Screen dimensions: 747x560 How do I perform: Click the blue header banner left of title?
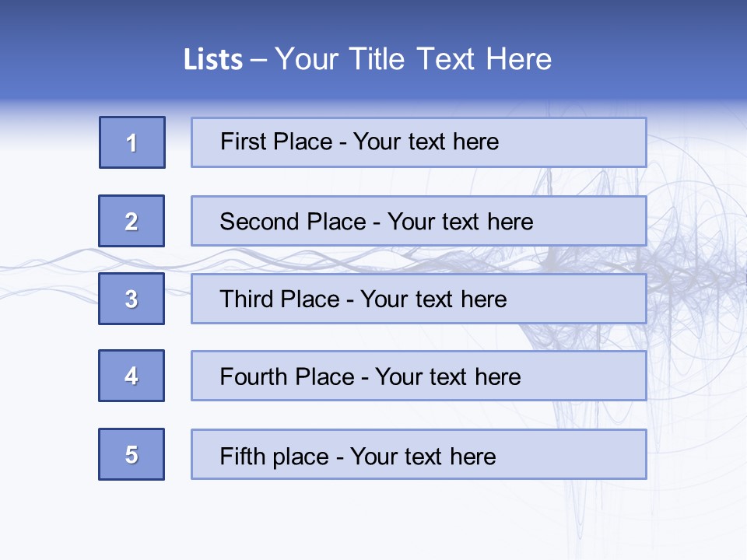(78, 54)
